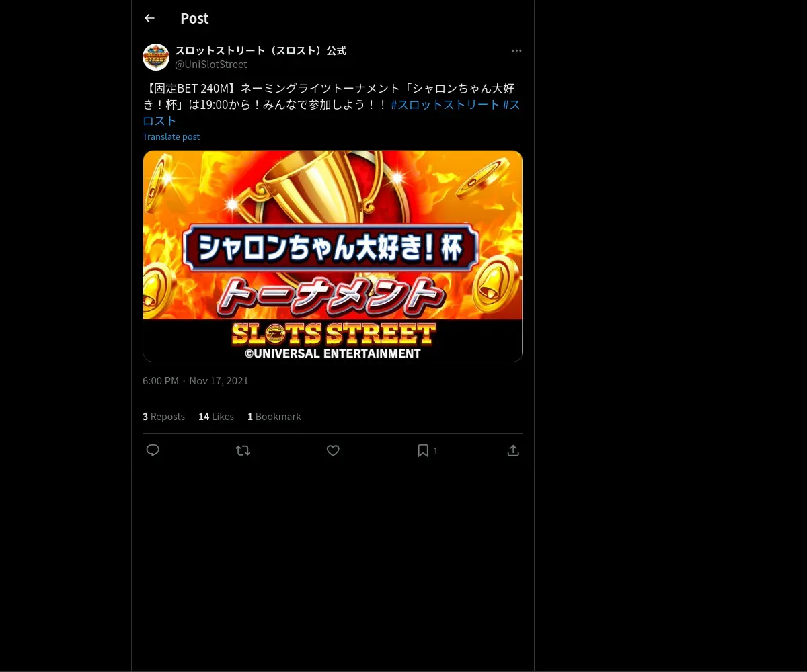Open the #スロットストリート hashtag
Screen dimensions: 807x672
pyautogui.click(x=445, y=105)
